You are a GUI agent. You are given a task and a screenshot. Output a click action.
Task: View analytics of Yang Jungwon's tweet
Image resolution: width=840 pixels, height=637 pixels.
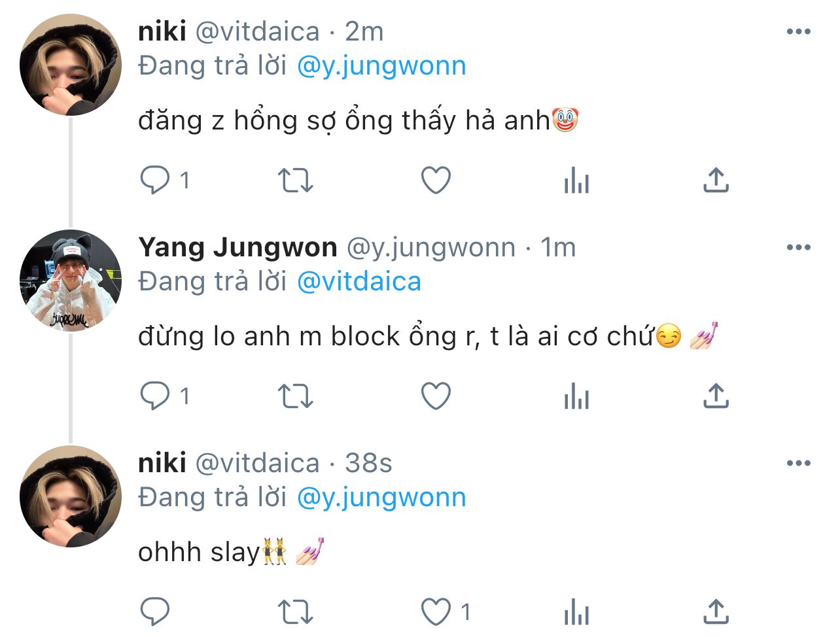(x=576, y=396)
